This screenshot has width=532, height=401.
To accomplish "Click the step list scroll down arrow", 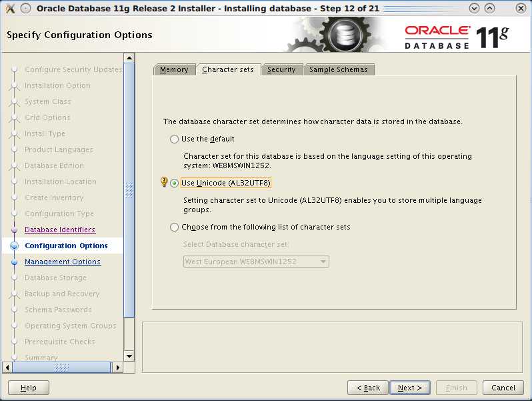I will (129, 356).
